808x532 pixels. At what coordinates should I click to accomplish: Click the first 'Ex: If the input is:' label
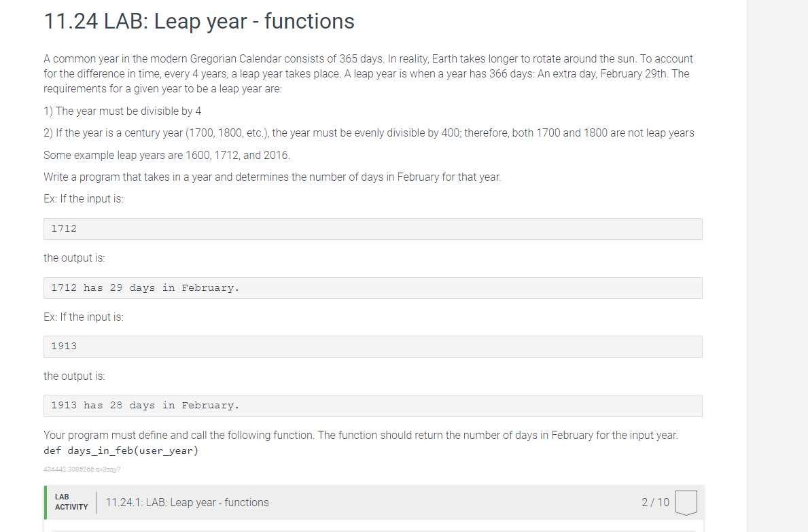[84, 199]
